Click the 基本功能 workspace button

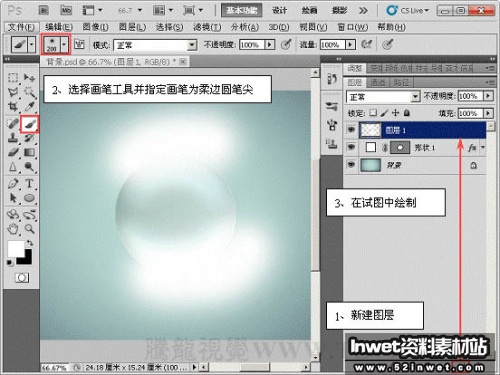pos(242,11)
